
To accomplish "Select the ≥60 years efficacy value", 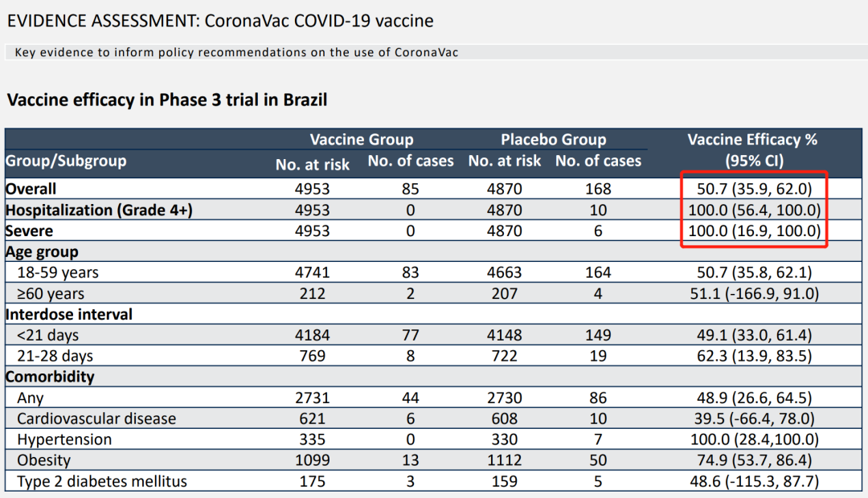I will point(754,293).
